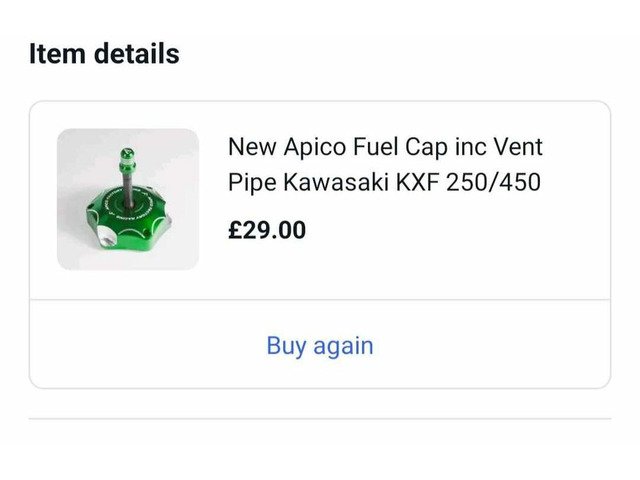Click "Fuel Cap inc Vent" in title
Image resolution: width=640 pixels, height=480 pixels.
pyautogui.click(x=450, y=147)
